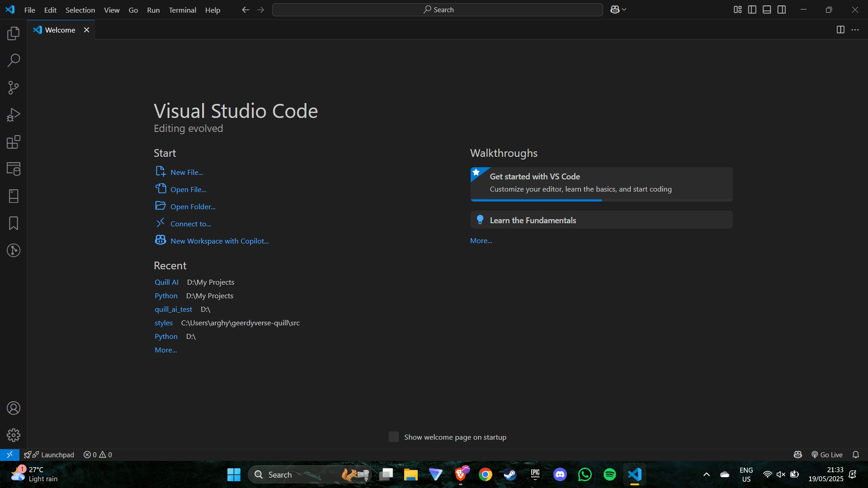Image resolution: width=868 pixels, height=488 pixels.
Task: Open Discord from the taskbar
Action: (560, 474)
